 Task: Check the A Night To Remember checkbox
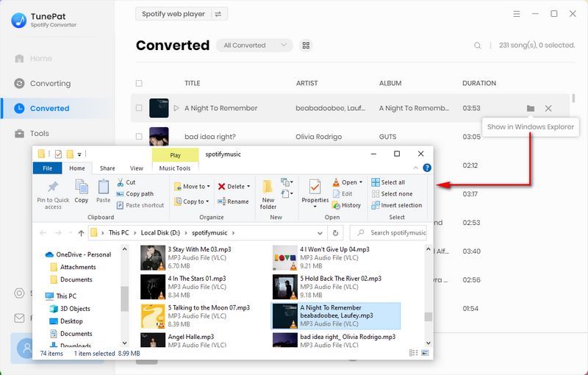139,108
